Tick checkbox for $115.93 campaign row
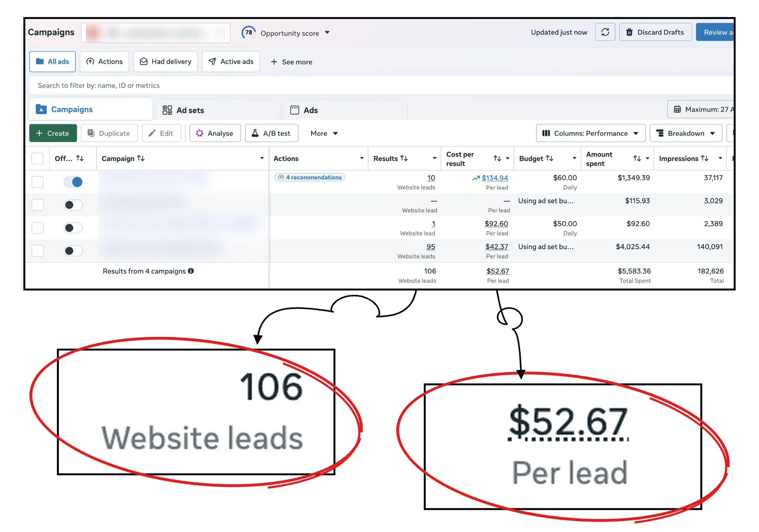Viewport: 759px width, 532px height. coord(38,205)
